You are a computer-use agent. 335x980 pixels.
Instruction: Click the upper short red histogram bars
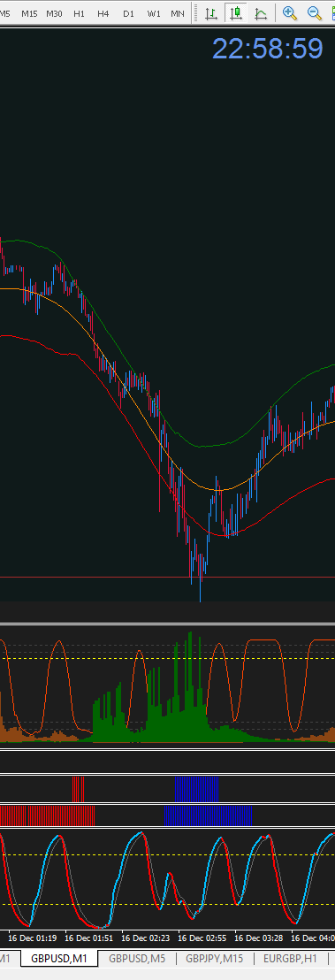click(x=78, y=789)
